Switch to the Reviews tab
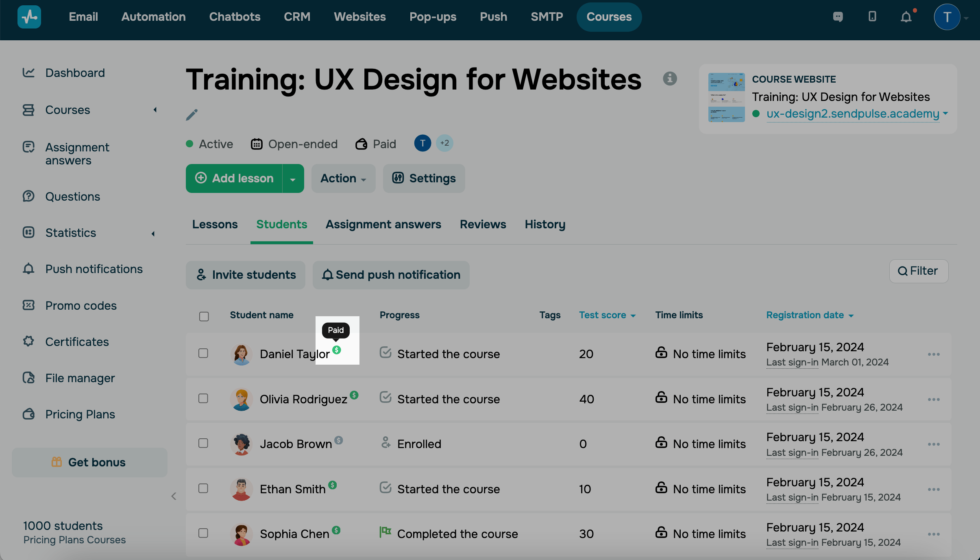Screen dimensions: 980x560 coord(483,224)
